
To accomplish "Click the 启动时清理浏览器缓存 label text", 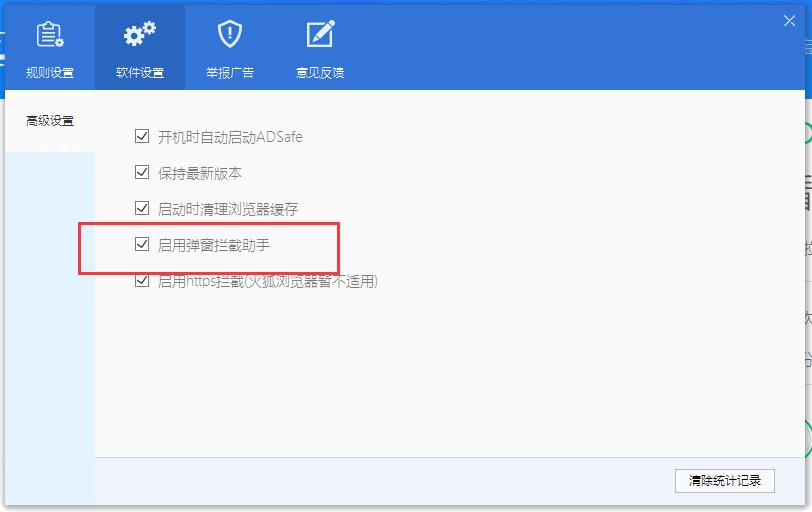I will 228,209.
